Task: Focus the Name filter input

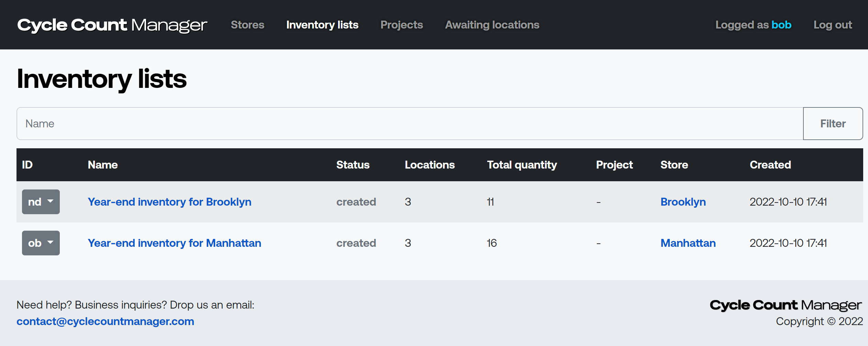Action: [x=410, y=124]
